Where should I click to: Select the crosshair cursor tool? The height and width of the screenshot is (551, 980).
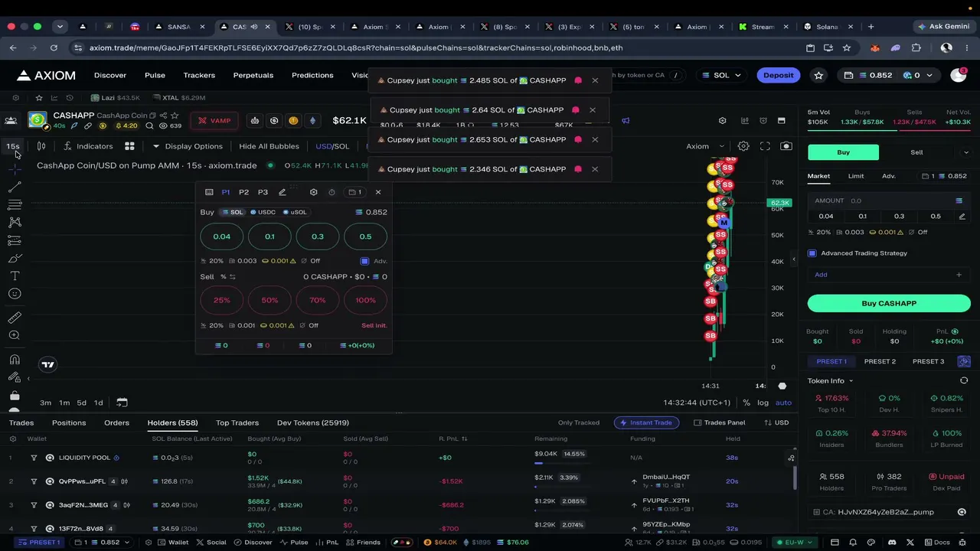click(15, 168)
